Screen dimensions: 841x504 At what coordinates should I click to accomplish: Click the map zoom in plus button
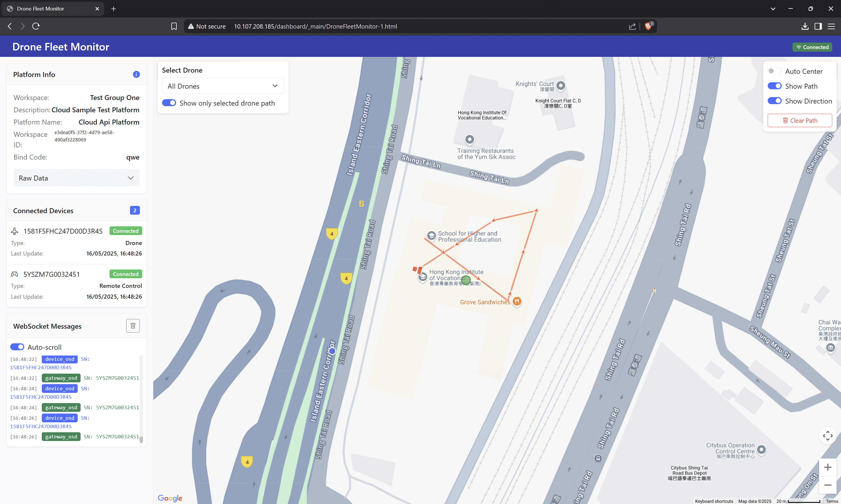[827, 467]
